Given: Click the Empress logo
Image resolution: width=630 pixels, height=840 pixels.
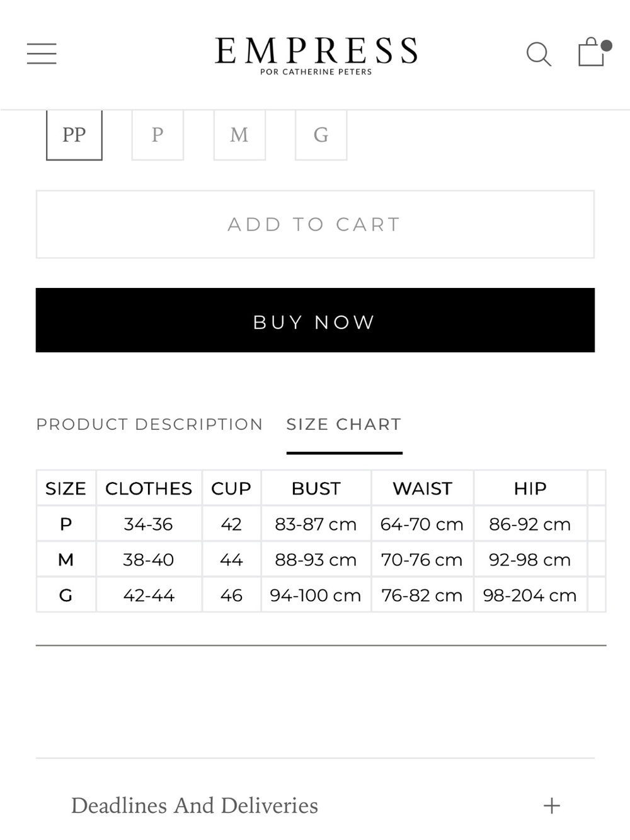Looking at the screenshot, I should click(316, 55).
